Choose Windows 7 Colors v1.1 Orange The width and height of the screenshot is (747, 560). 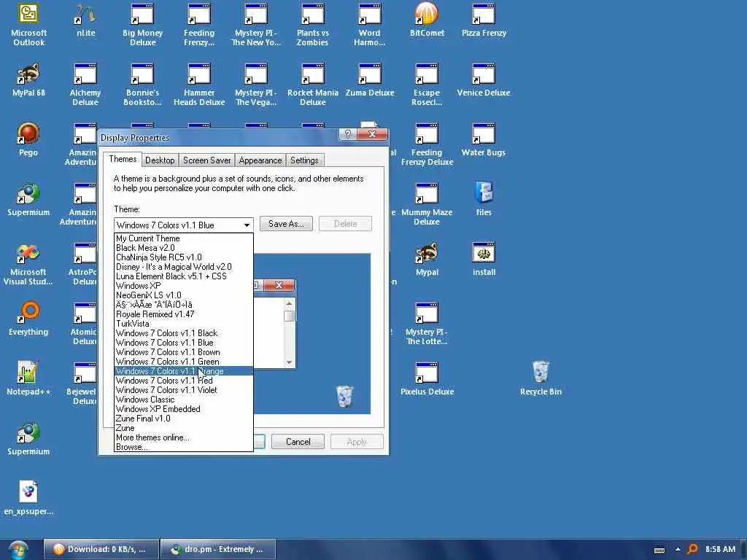coord(183,371)
